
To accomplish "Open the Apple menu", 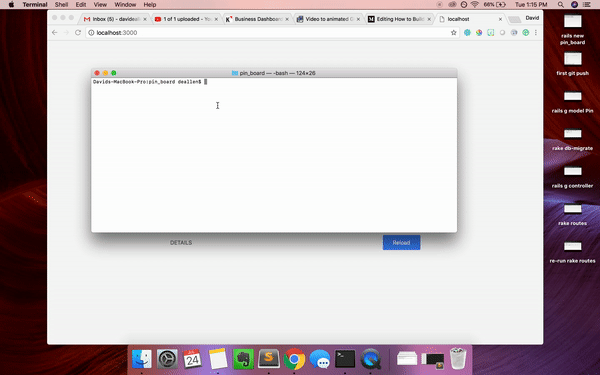I will click(x=11, y=5).
